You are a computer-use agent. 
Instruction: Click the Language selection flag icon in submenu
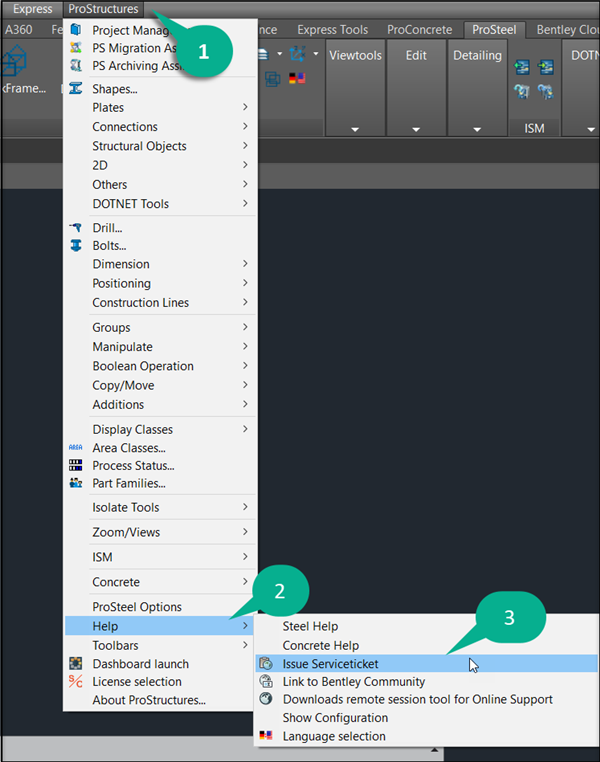266,735
